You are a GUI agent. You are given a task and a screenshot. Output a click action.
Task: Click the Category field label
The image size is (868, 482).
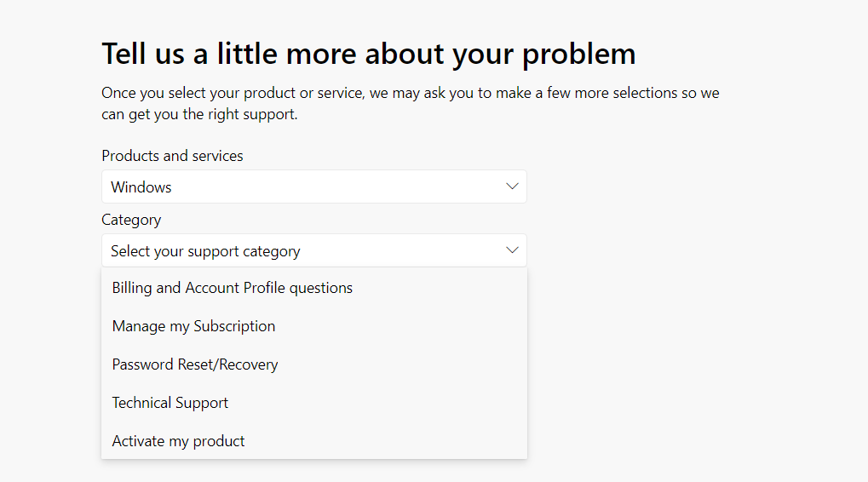[x=131, y=220]
